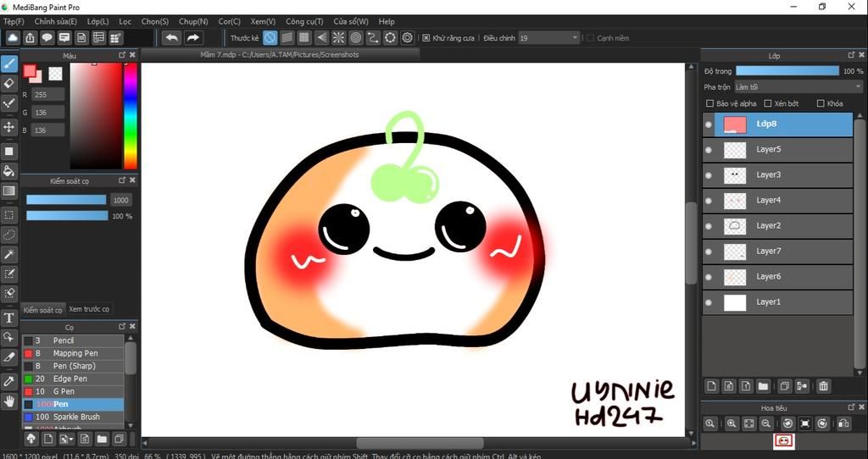Select the Brush tool in left toolbar
Image resolution: width=868 pixels, height=459 pixels.
coord(8,64)
